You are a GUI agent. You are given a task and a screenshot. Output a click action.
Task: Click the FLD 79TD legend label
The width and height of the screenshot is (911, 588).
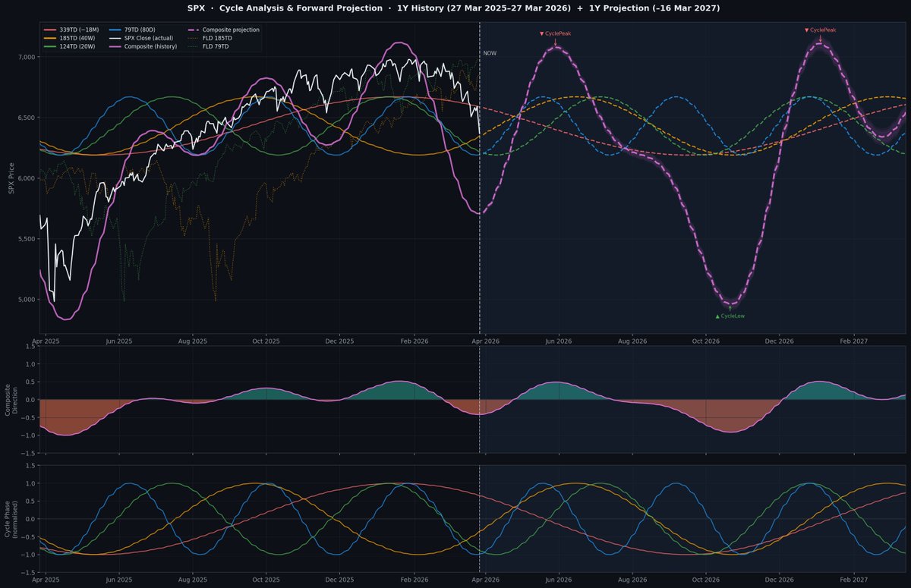216,46
